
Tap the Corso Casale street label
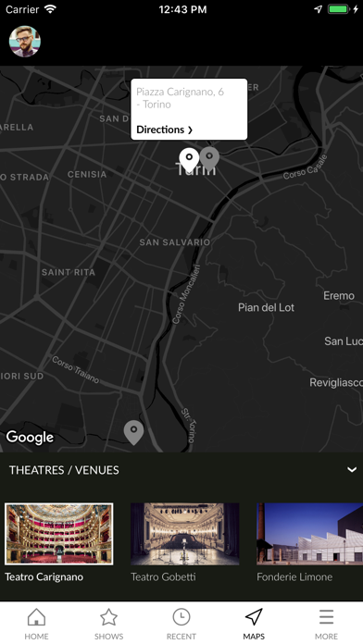coord(306,167)
